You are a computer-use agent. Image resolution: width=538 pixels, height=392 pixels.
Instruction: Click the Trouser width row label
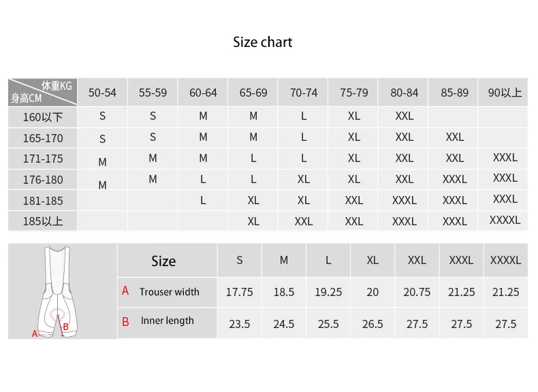pos(169,292)
